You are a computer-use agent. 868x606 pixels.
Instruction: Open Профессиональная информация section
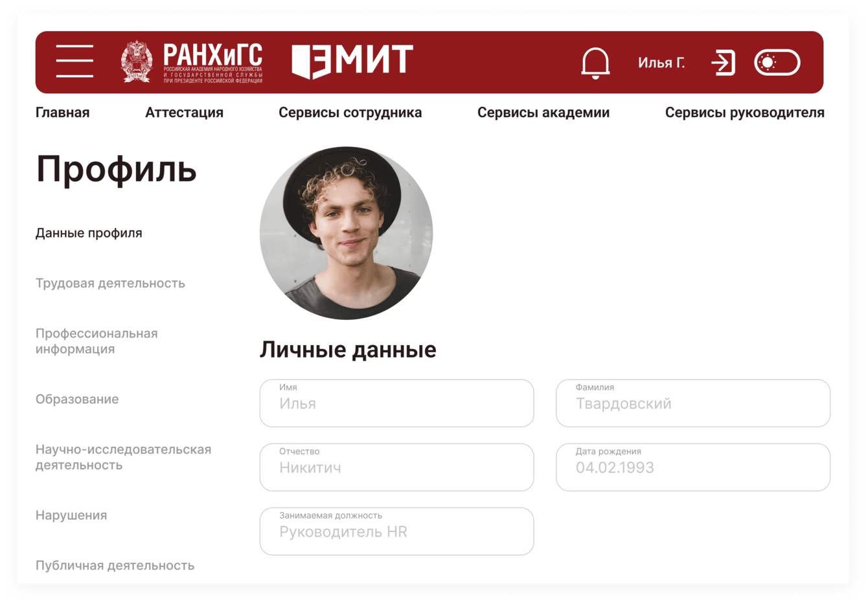tap(97, 341)
